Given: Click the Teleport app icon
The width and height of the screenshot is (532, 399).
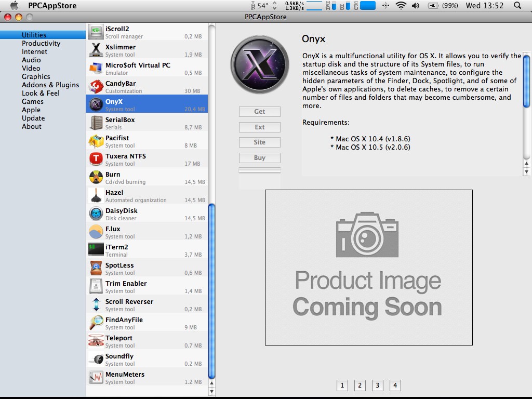Looking at the screenshot, I should (x=96, y=341).
